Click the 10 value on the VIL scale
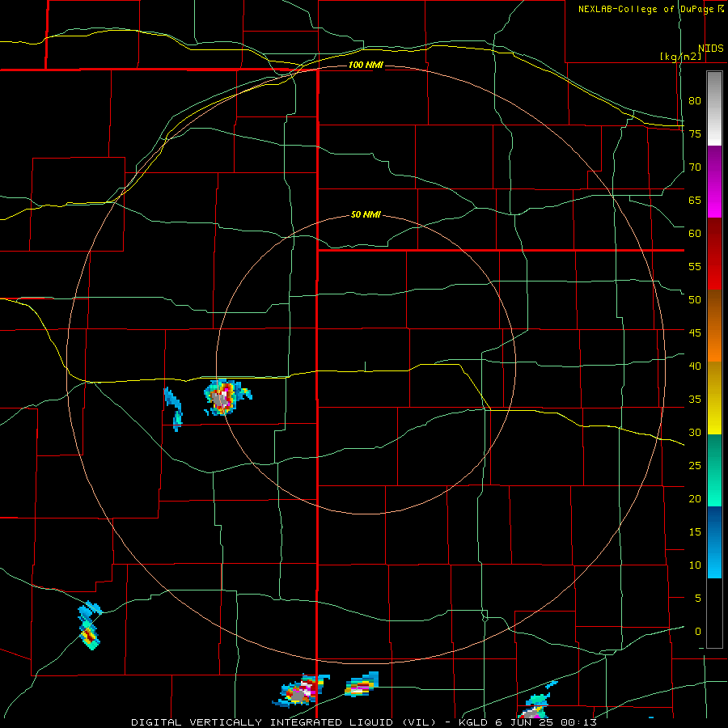Screen dimensions: 728x728 [x=695, y=565]
